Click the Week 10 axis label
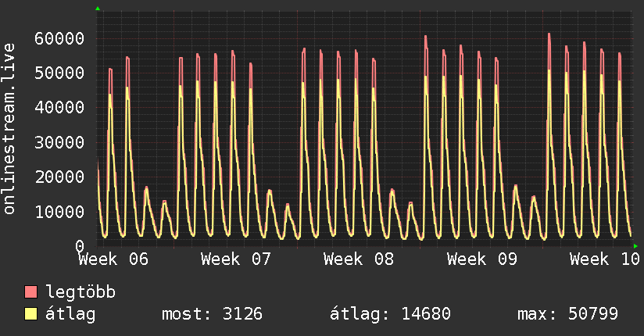This screenshot has width=644, height=336. [605, 259]
